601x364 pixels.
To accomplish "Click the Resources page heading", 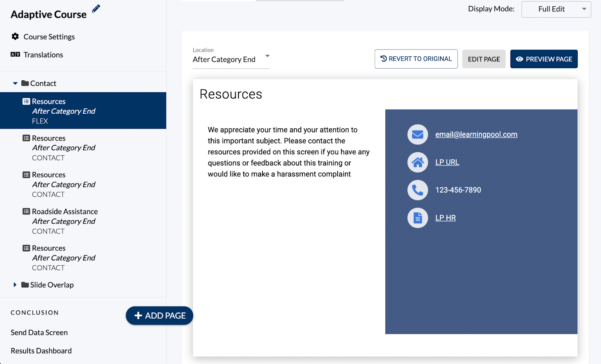I will pos(231,94).
